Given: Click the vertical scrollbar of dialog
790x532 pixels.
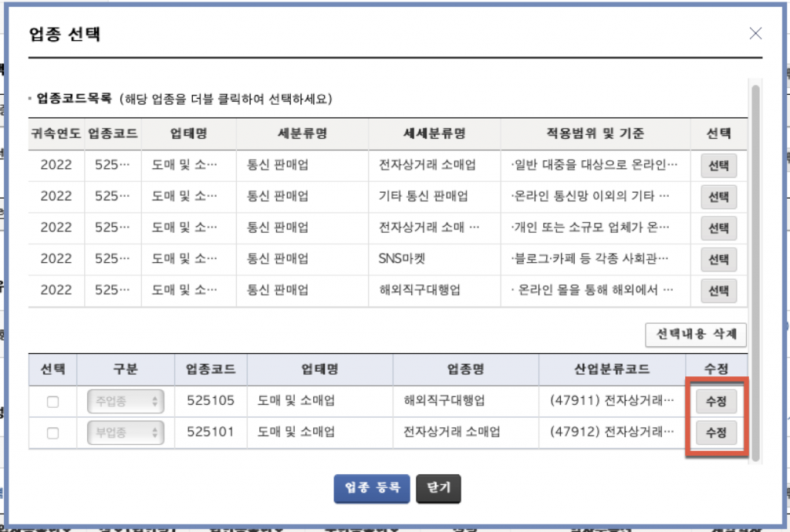Looking at the screenshot, I should (755, 272).
